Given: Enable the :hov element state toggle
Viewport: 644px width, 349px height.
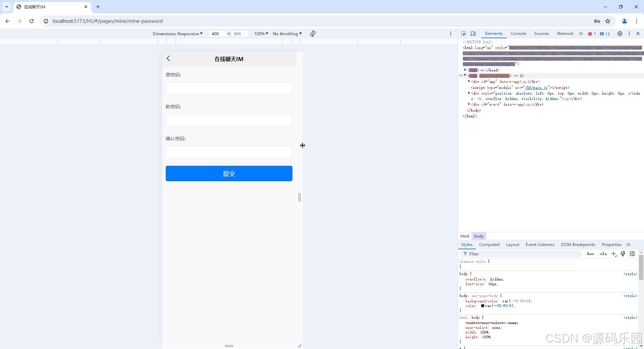Looking at the screenshot, I should coord(590,254).
